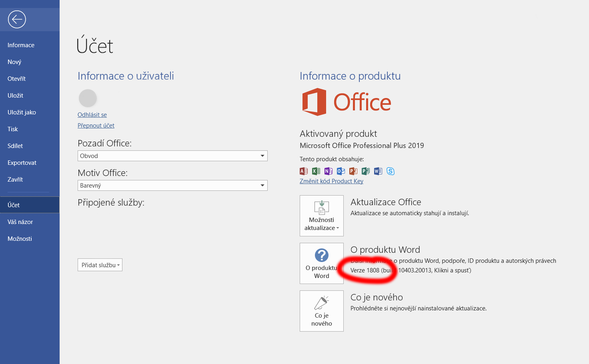This screenshot has height=364, width=589.
Task: Select Uložit in sidebar
Action: [30, 96]
